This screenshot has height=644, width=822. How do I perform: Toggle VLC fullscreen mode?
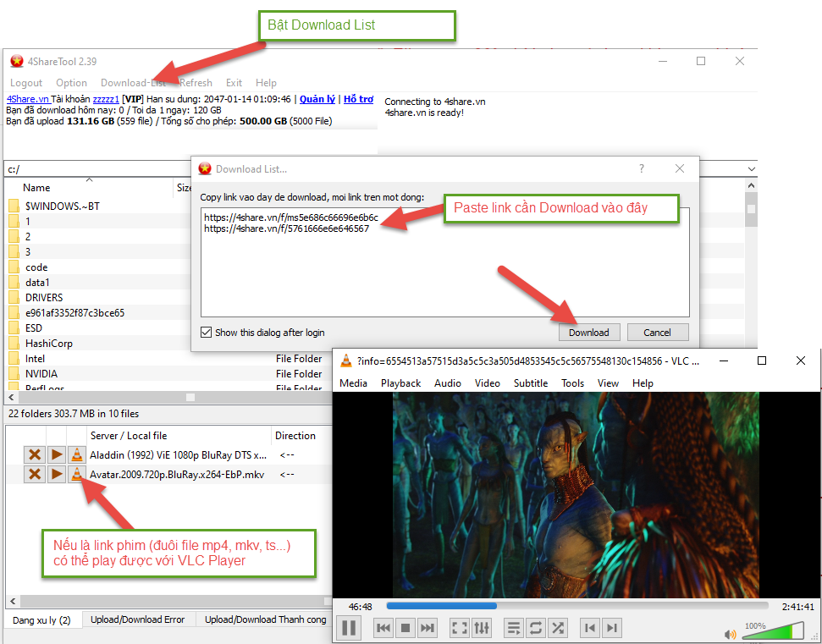459,628
